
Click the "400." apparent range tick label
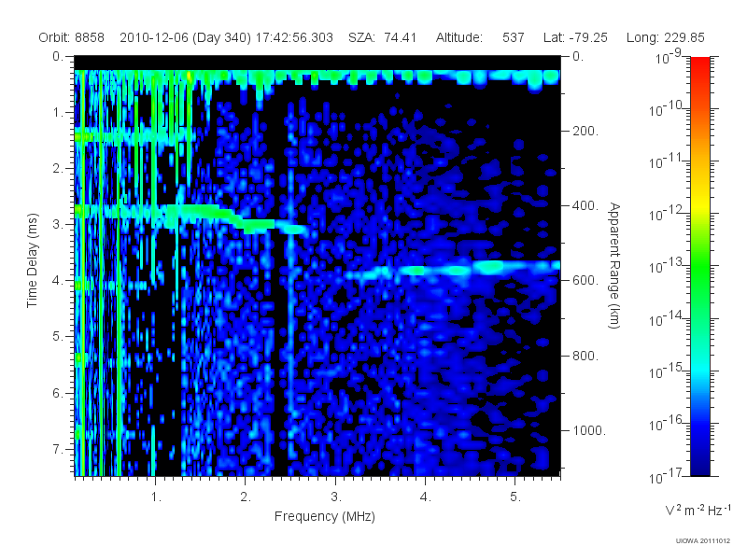click(585, 205)
